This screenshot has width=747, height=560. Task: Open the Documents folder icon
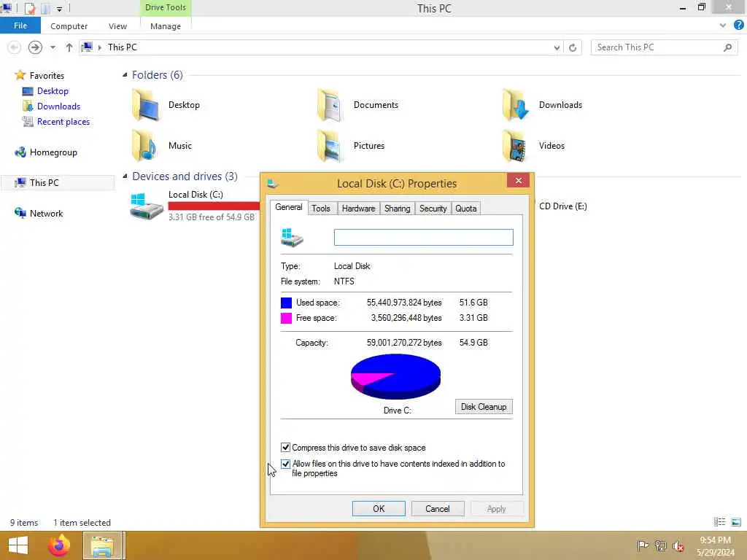(x=330, y=105)
